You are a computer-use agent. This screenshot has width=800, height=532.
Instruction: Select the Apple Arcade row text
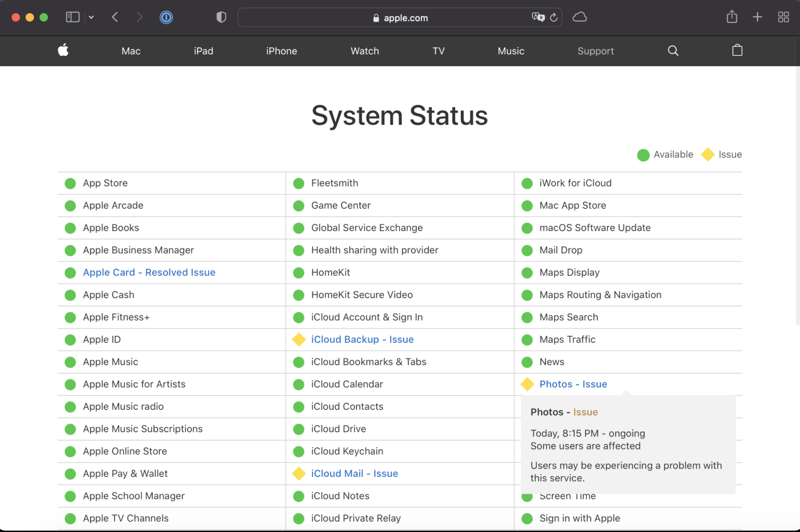(x=113, y=205)
